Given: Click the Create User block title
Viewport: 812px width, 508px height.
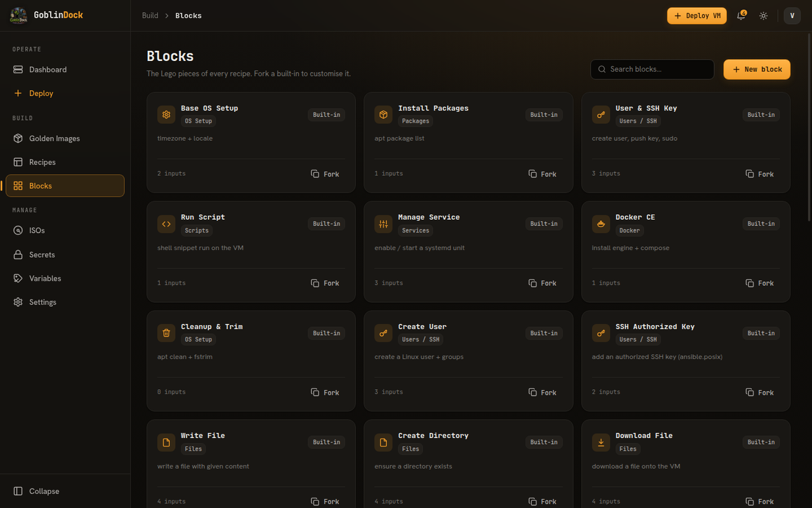Looking at the screenshot, I should click(422, 326).
